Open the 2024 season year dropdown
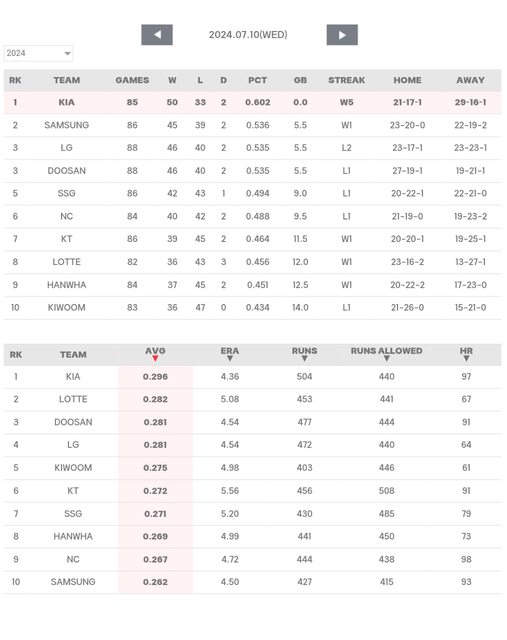Screen dimensions: 507x640 point(38,53)
